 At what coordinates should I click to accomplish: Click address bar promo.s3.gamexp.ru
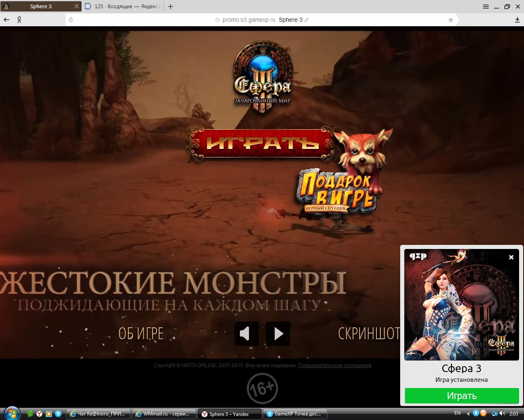(249, 20)
